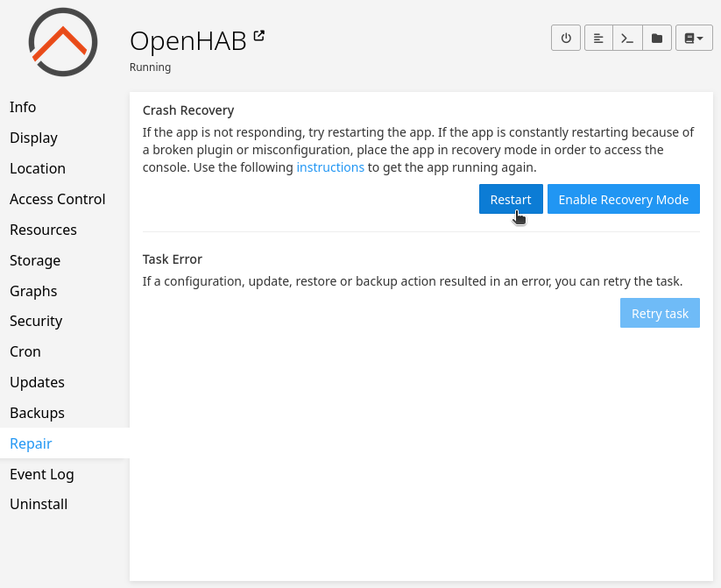Open the terminal console icon
This screenshot has width=721, height=588.
coord(627,39)
